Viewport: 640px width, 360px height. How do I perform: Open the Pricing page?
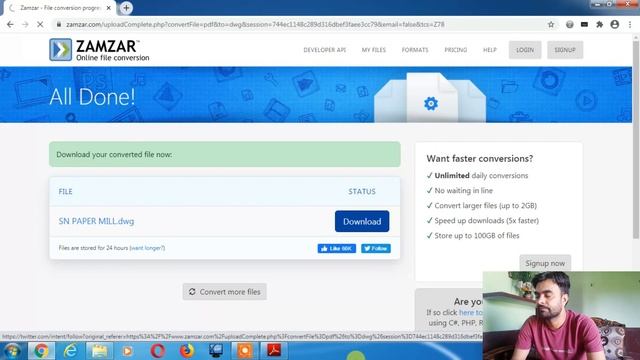point(456,50)
